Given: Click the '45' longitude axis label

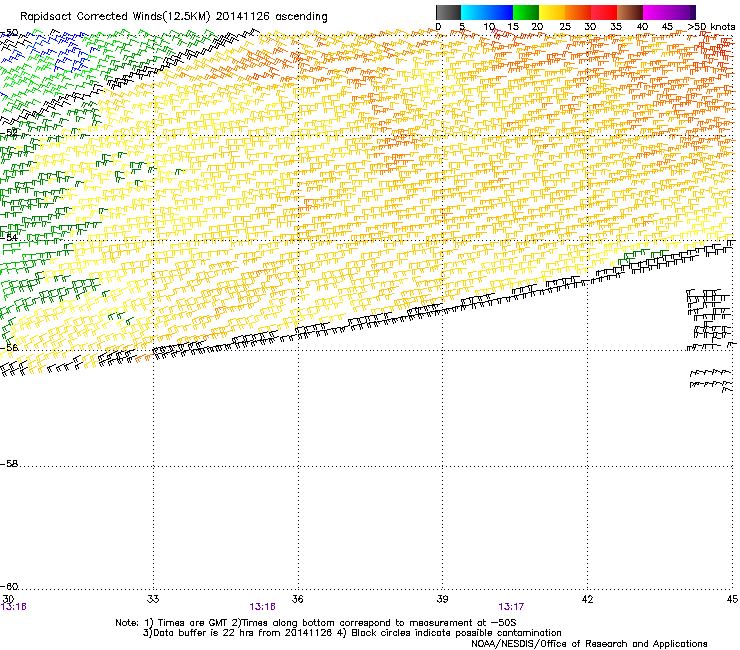Looking at the screenshot, I should tap(732, 599).
